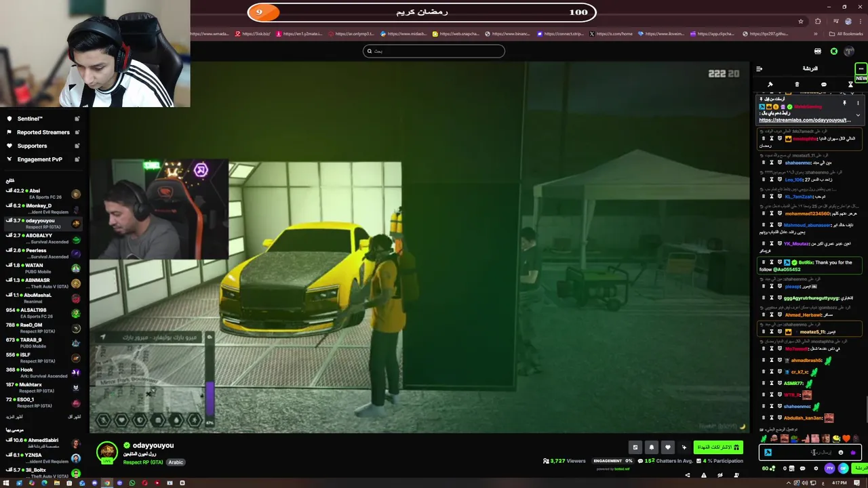Delete shaheenmo's chat message

point(763,163)
